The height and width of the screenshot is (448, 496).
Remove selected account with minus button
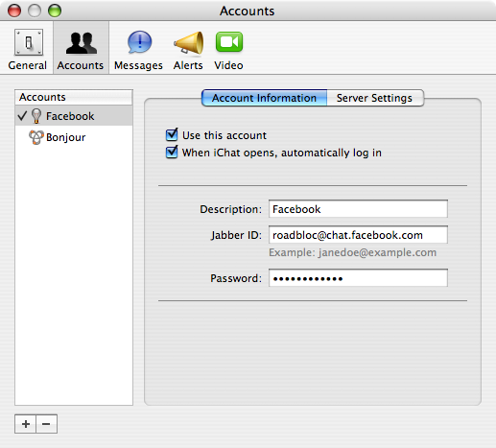[47, 424]
